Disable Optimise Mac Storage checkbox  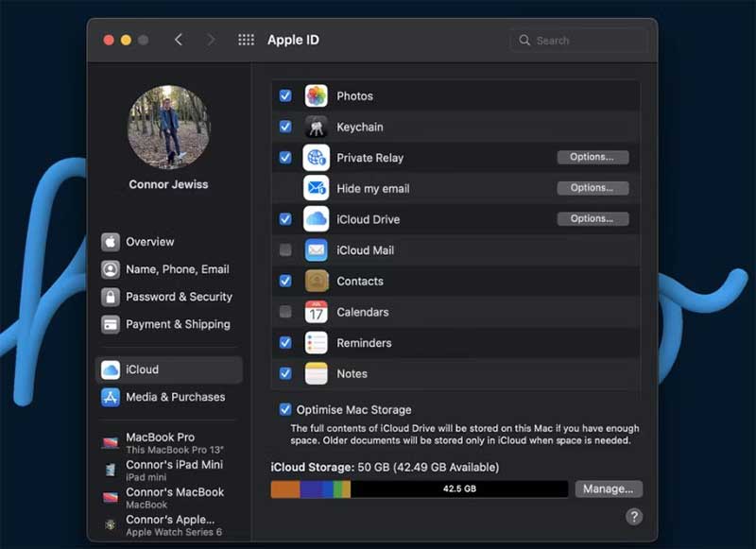click(x=285, y=410)
